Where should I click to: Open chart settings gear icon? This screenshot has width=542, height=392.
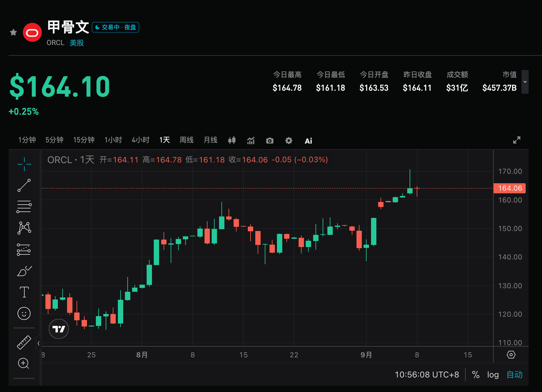[x=289, y=141]
